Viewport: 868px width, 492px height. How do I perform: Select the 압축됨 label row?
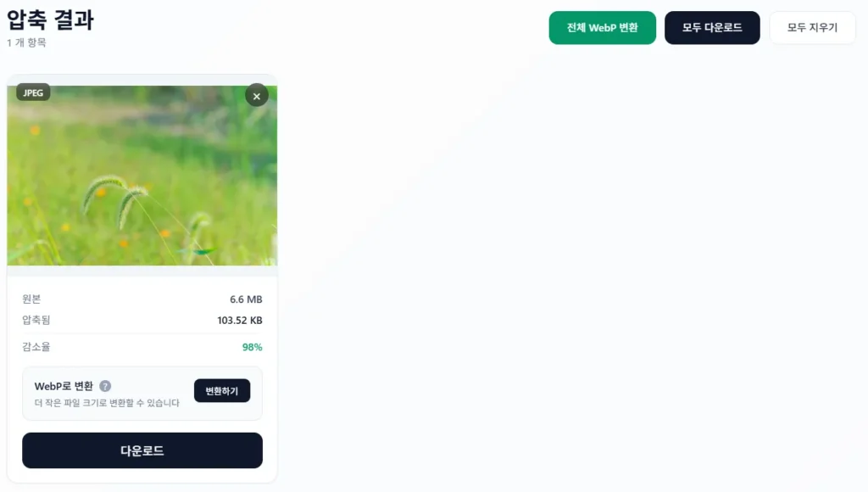142,321
